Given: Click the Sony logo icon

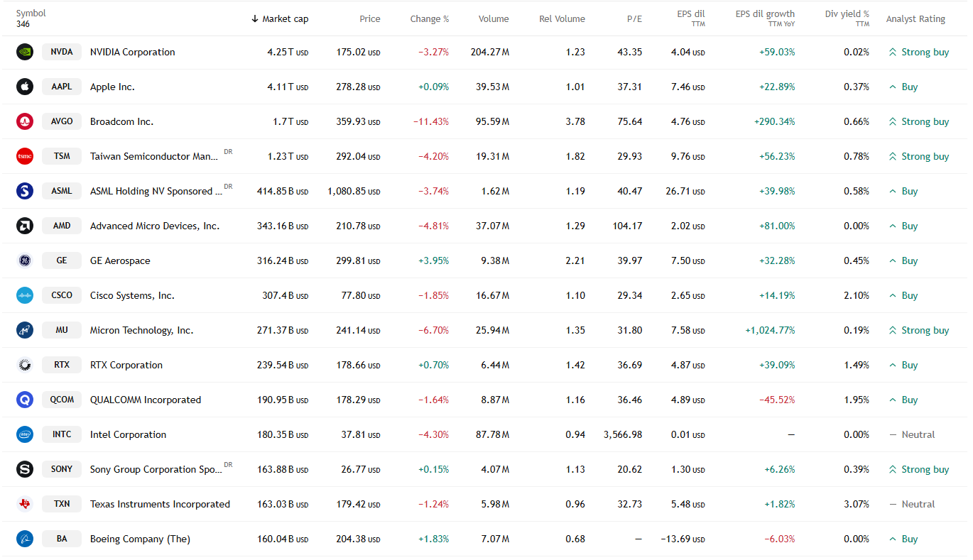Looking at the screenshot, I should [25, 469].
